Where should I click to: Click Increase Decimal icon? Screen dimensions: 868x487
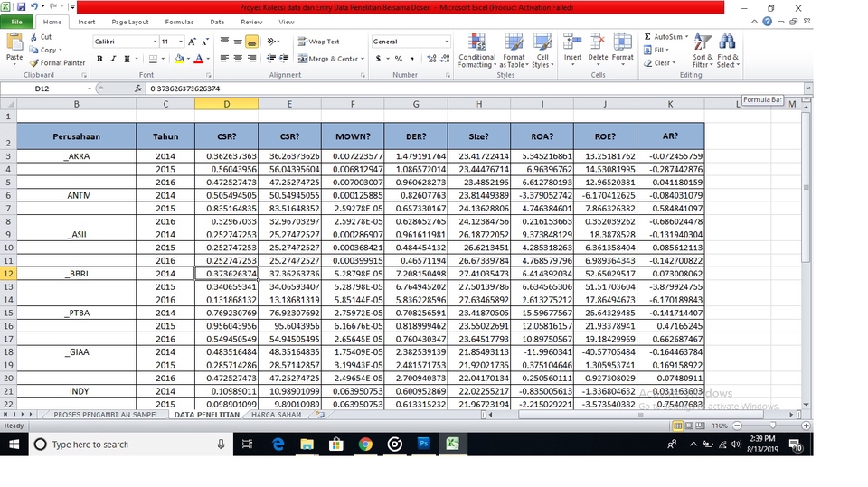[x=431, y=59]
